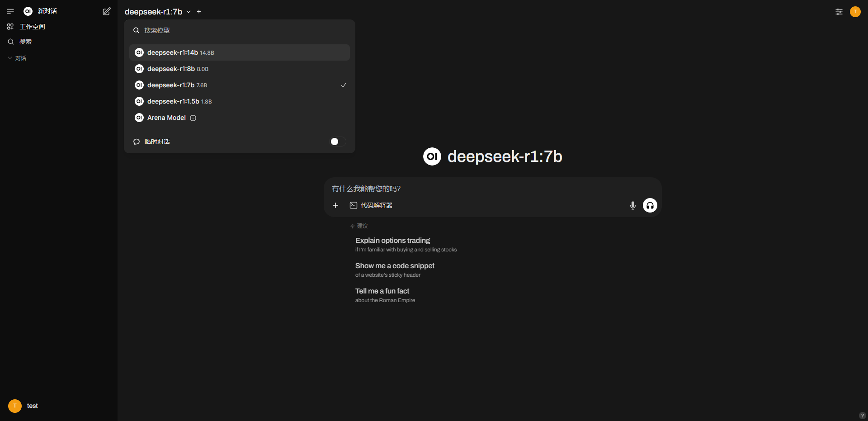The height and width of the screenshot is (421, 868).
Task: Click the 新对话 logo in the sidebar
Action: tap(28, 11)
